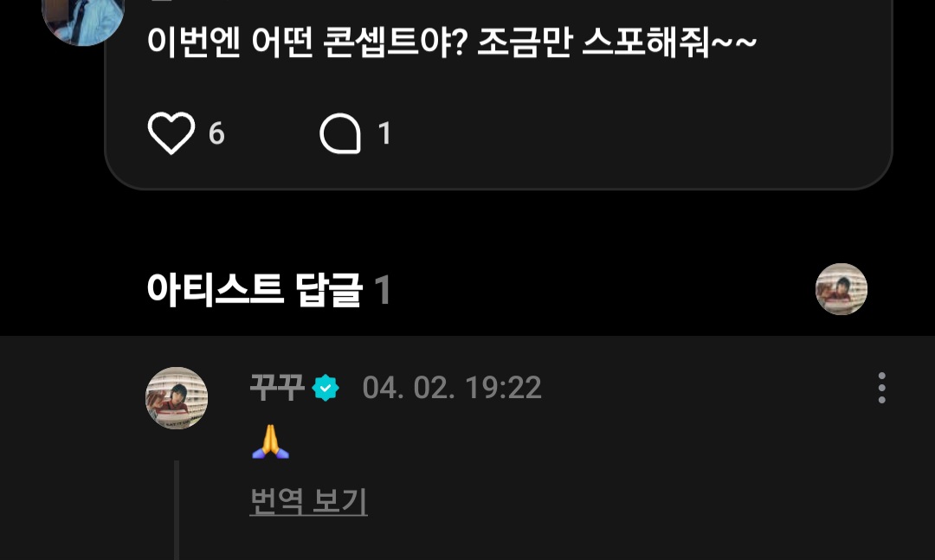Open the post author's avatar at top
This screenshot has width=935, height=560.
(83, 18)
